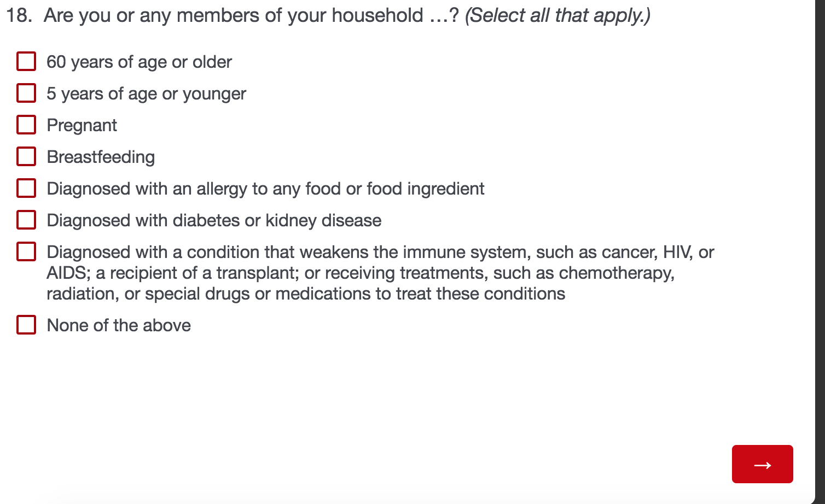Viewport: 825px width, 504px height.
Task: Click the "Pregnant" option label text
Action: tap(82, 125)
